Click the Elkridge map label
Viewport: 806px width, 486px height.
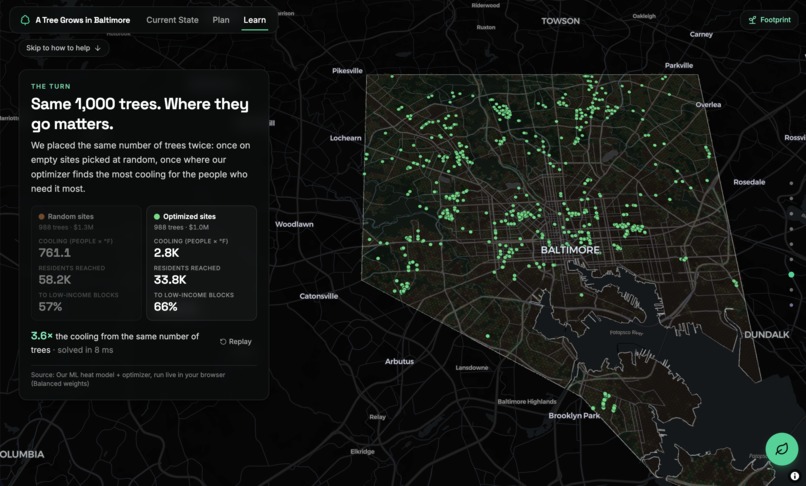point(362,452)
